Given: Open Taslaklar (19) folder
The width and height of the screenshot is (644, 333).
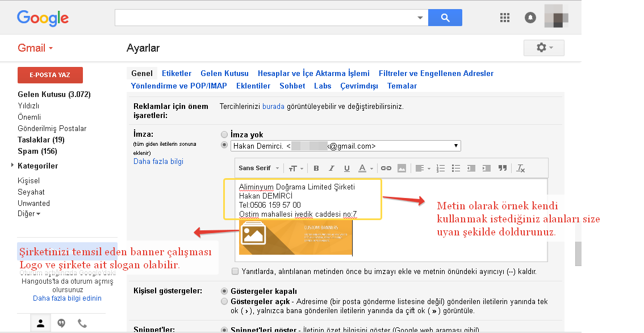Looking at the screenshot, I should click(x=41, y=140).
